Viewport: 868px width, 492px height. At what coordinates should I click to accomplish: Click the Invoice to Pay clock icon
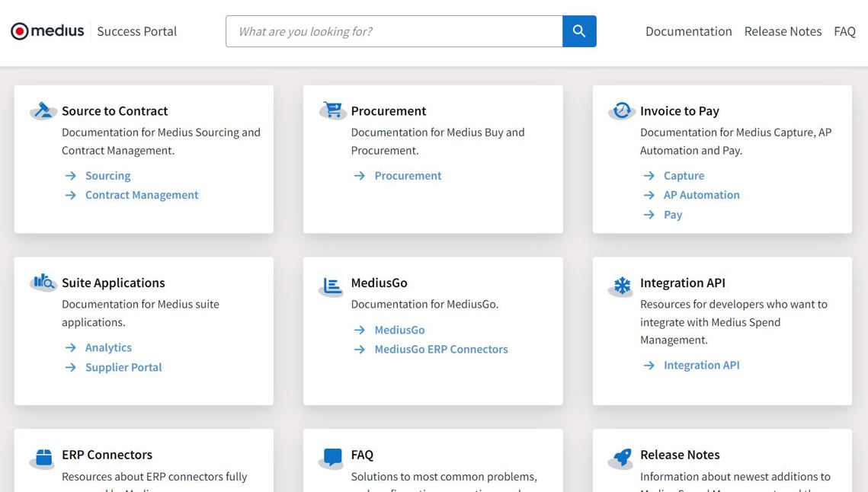[622, 111]
